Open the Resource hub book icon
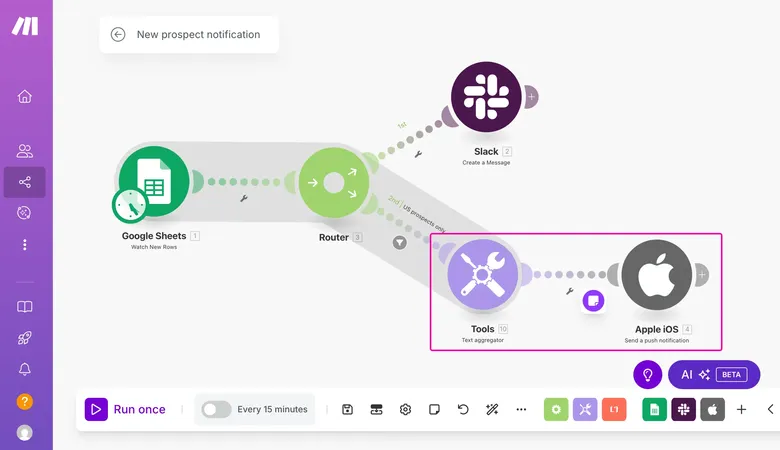The height and width of the screenshot is (450, 780). click(24, 306)
